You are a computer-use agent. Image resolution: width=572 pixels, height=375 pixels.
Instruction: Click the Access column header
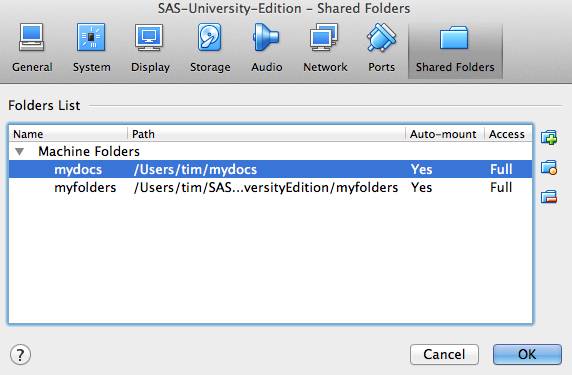pyautogui.click(x=508, y=134)
